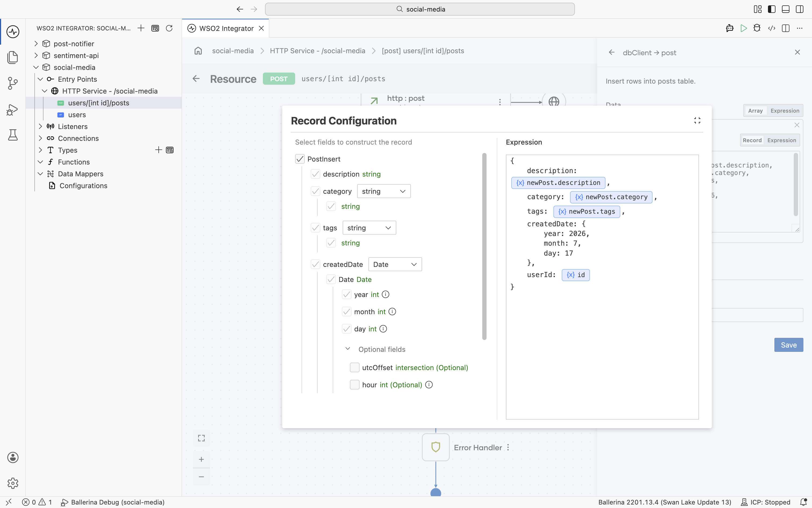Click the home icon in the breadcrumb
Screen dimensions: 812x508
click(x=198, y=51)
